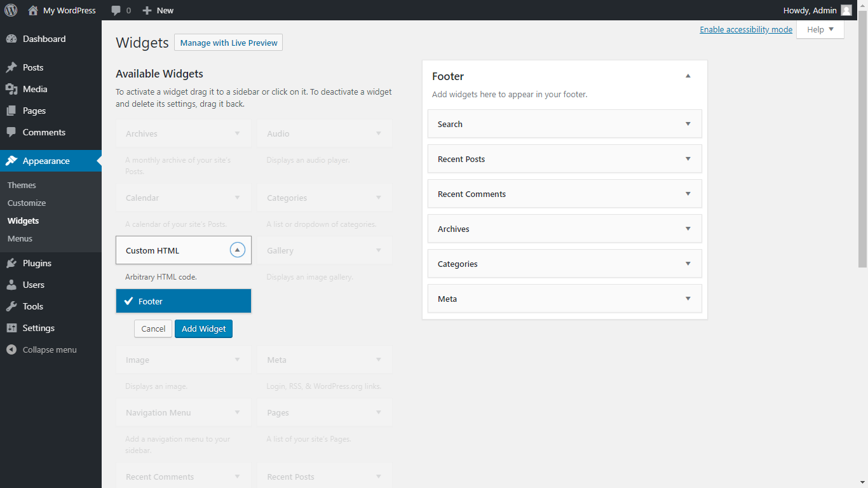The width and height of the screenshot is (868, 488).
Task: Click the Appearance paintbrush icon
Action: 11,161
